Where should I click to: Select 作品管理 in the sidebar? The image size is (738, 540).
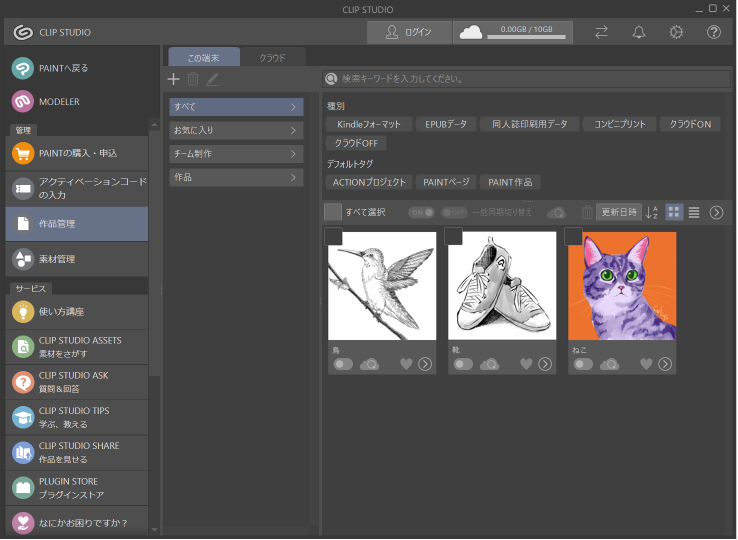(x=77, y=224)
